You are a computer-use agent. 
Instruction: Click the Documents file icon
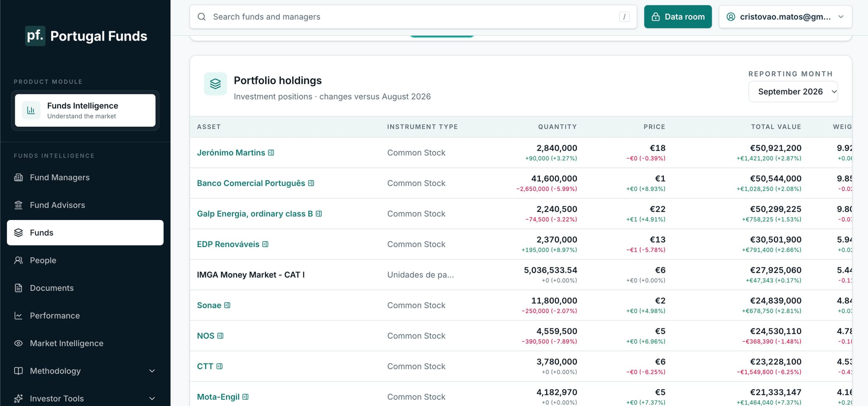click(x=18, y=288)
